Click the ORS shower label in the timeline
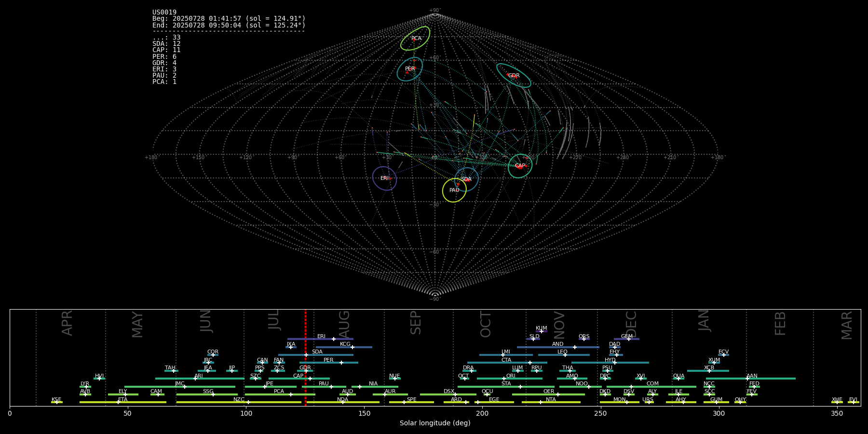 tap(584, 337)
